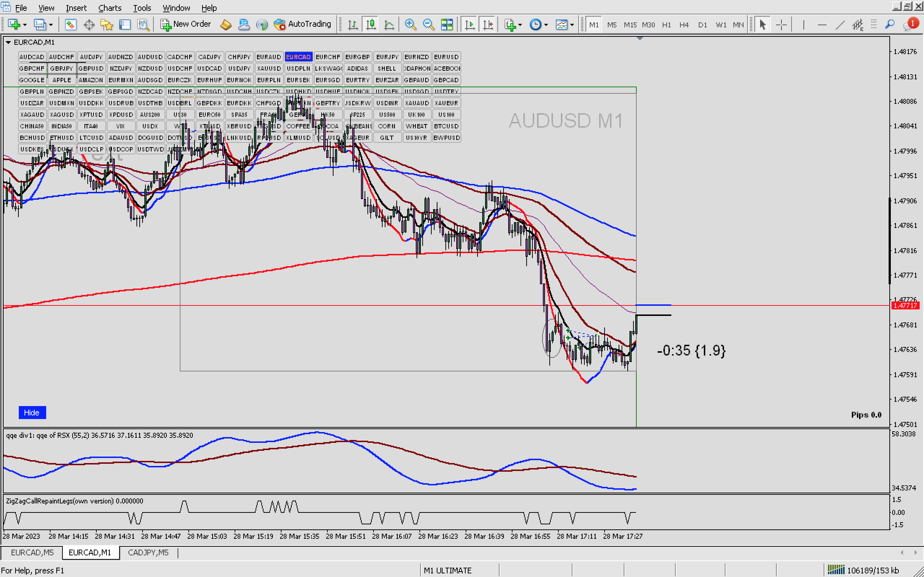924x577 pixels.
Task: Expand the Templates dropdown arrow
Action: [572, 25]
